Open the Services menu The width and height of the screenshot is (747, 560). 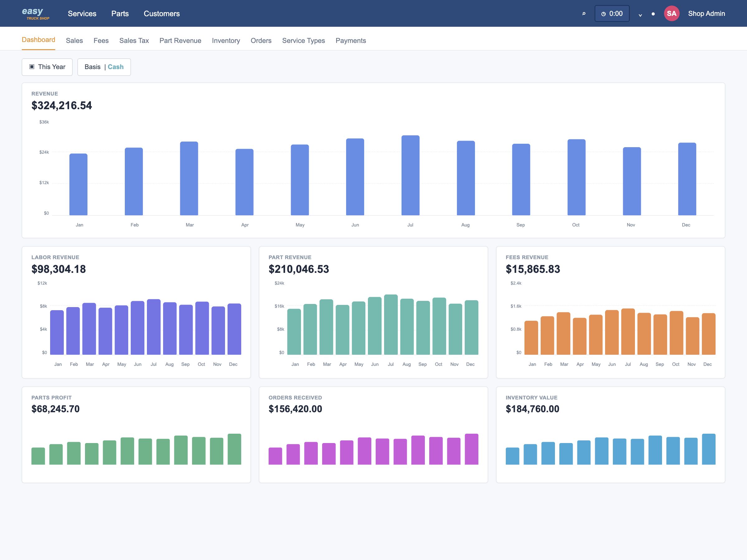pyautogui.click(x=82, y=13)
